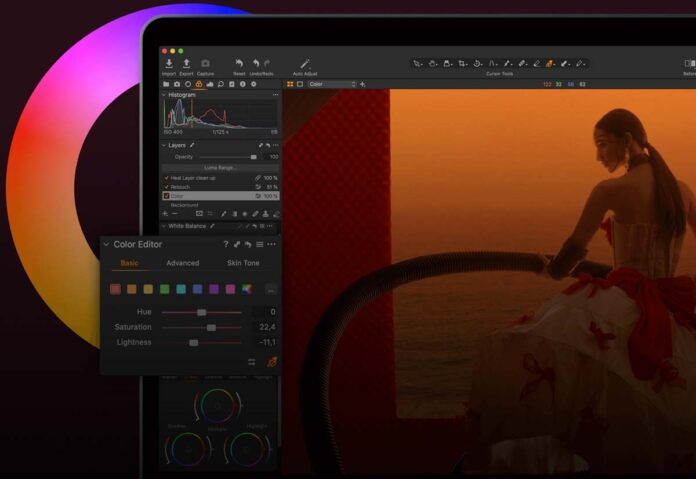Click the Export icon in toolbar

click(x=186, y=64)
